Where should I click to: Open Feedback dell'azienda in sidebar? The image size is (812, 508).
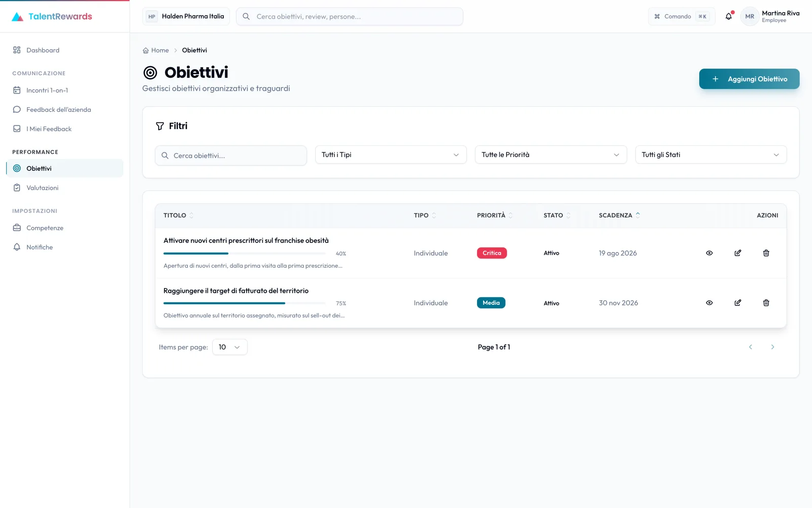pos(65,110)
